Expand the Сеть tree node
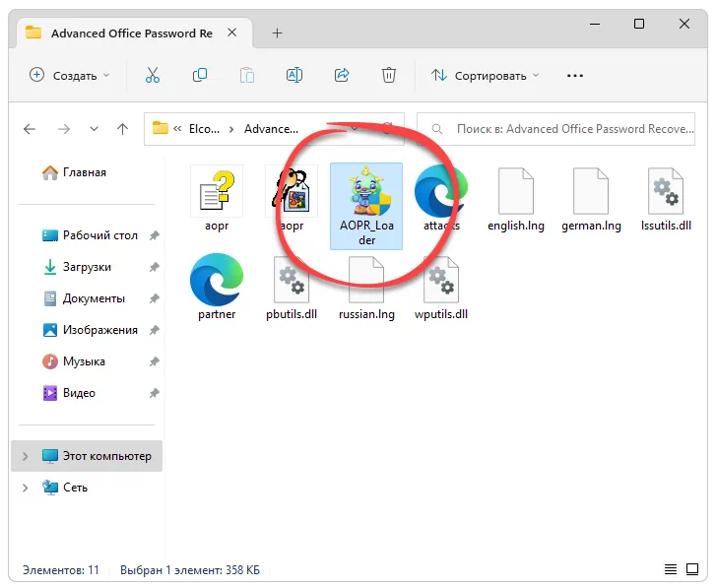The width and height of the screenshot is (716, 588). [x=26, y=488]
